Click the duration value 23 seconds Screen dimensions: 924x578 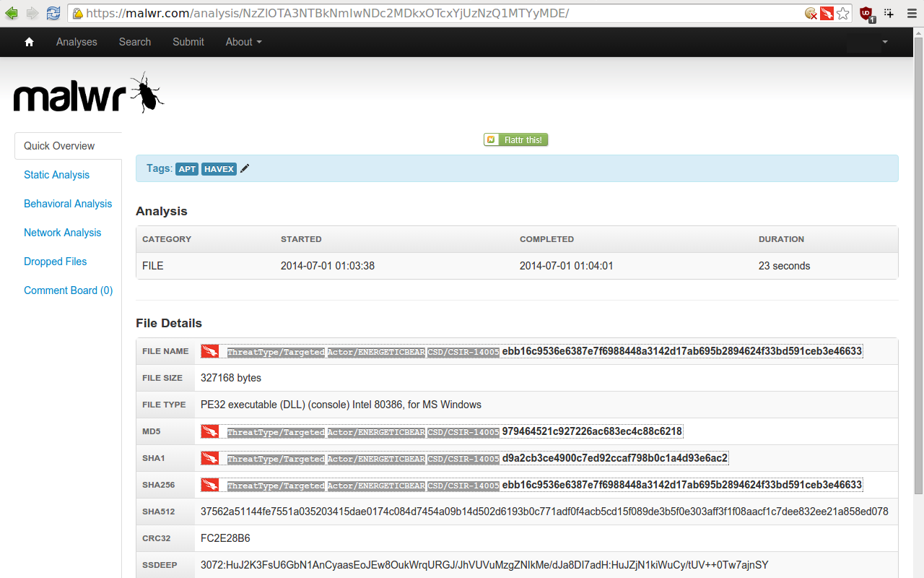(784, 266)
